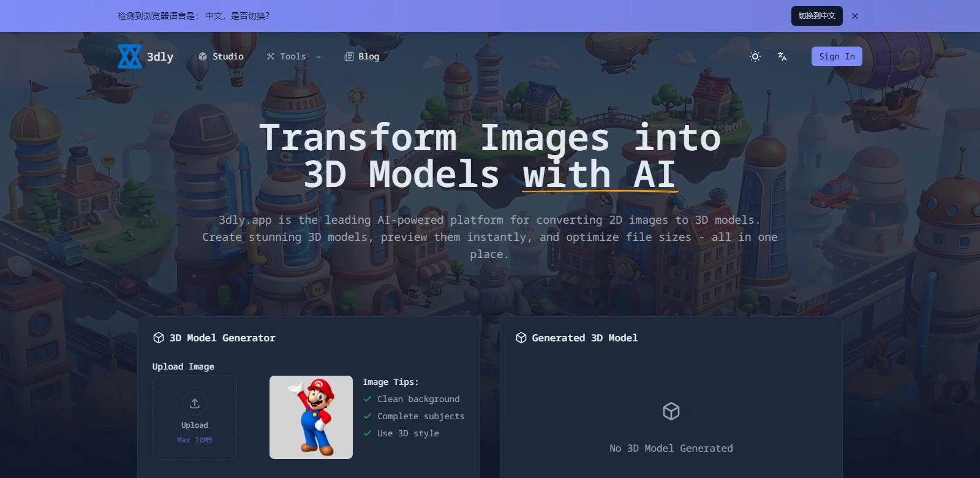Viewport: 980px width, 478px height.
Task: Click the Complete subjects checkmark icon
Action: click(367, 416)
